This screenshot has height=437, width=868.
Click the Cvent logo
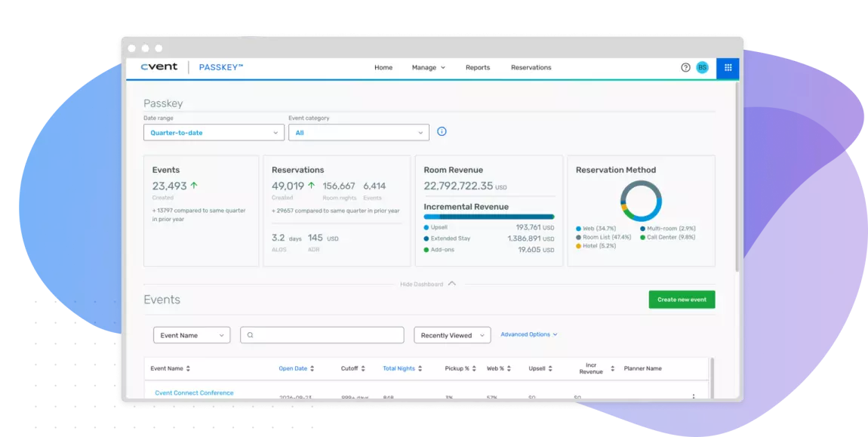click(159, 66)
